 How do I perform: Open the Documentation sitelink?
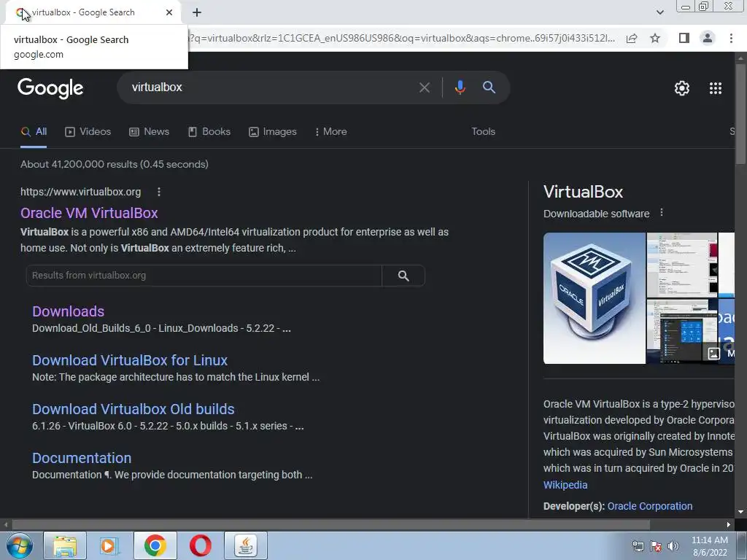pos(82,458)
